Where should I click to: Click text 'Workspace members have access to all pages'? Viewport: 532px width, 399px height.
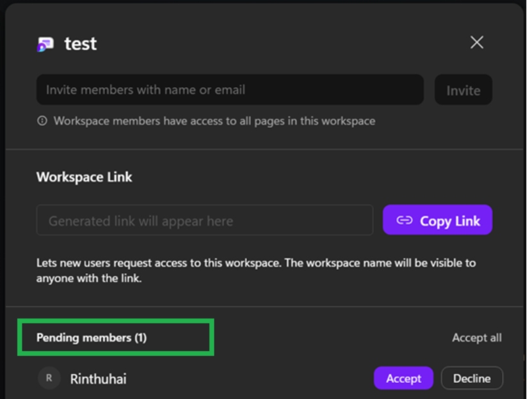pyautogui.click(x=214, y=121)
